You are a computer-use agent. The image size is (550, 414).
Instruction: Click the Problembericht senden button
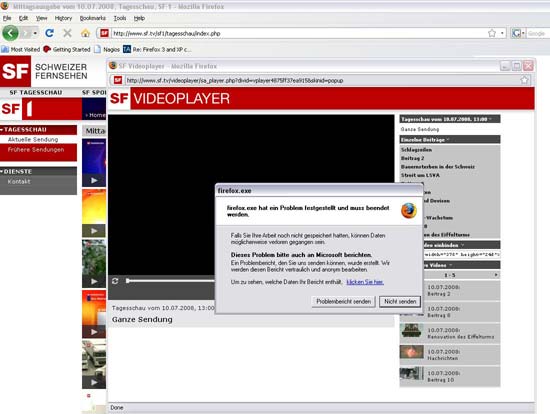coord(343,301)
